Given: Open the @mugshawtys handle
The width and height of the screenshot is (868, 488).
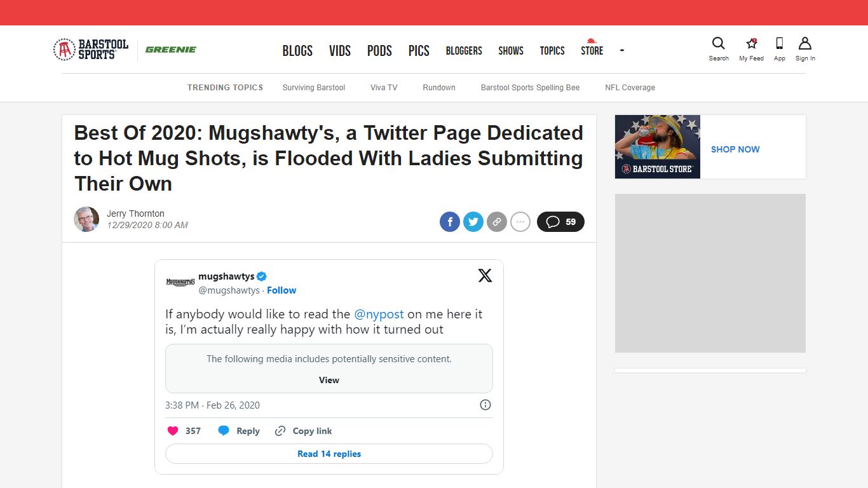Looking at the screenshot, I should (229, 290).
